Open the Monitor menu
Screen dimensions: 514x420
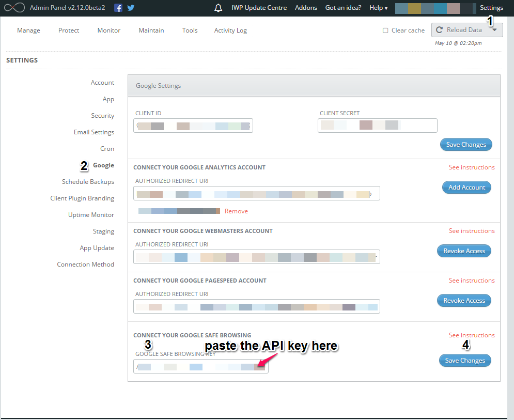(109, 30)
